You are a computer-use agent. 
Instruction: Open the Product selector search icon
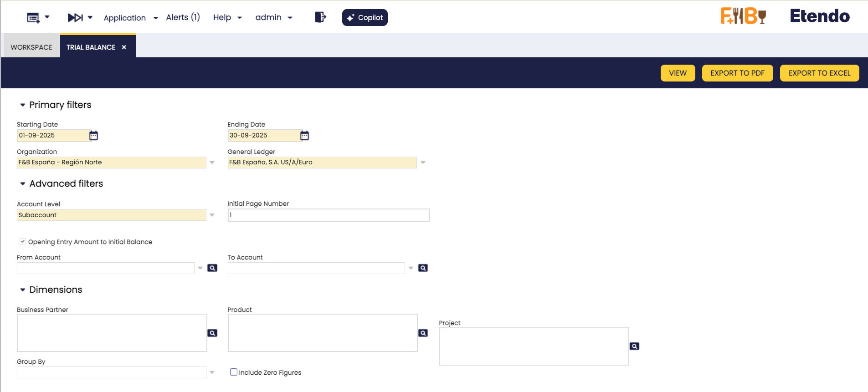[x=423, y=333]
